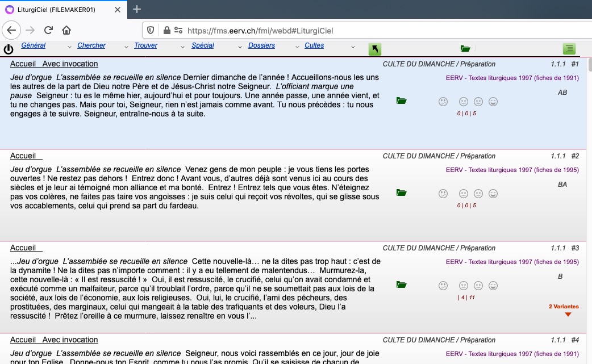Rate text #3 with first smiley face

(x=463, y=286)
